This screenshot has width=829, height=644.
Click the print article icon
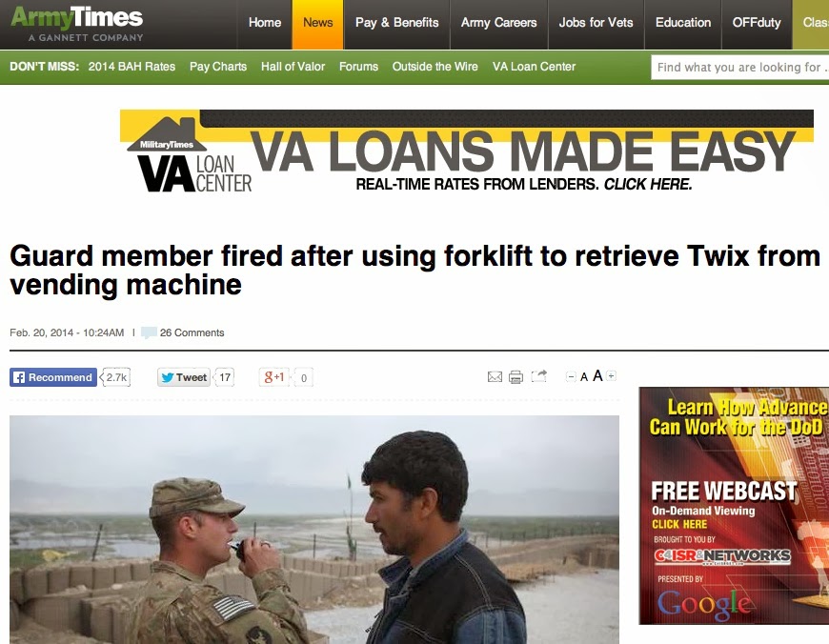516,376
